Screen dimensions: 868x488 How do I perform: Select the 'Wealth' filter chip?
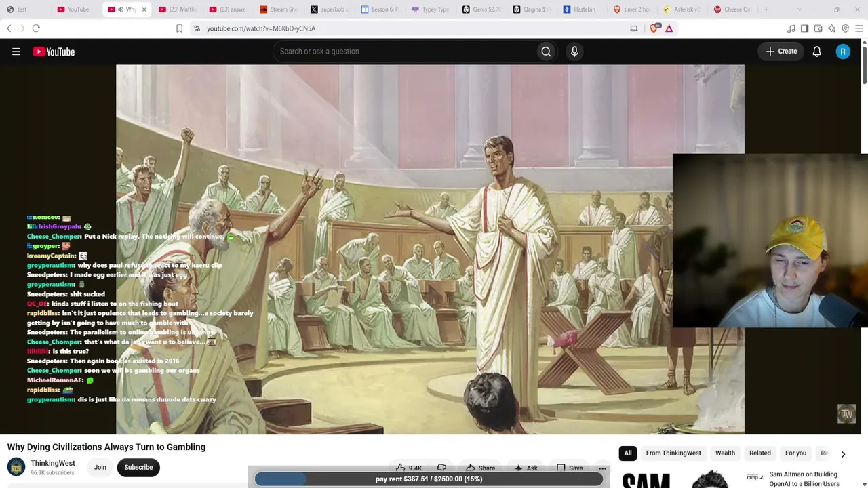tap(725, 453)
